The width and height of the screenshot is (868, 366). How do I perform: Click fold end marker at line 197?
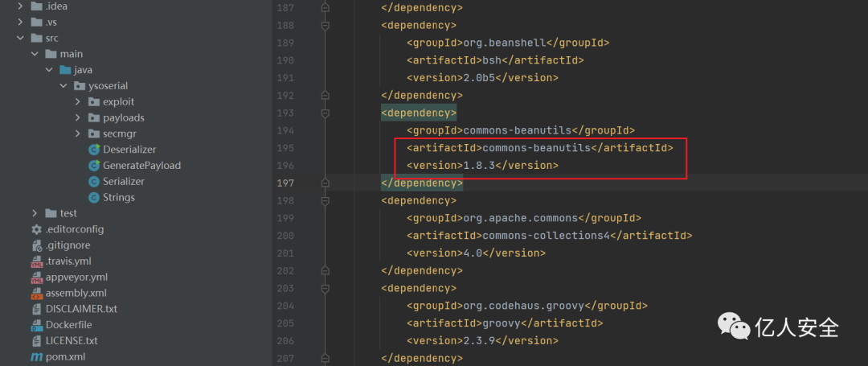(x=325, y=183)
